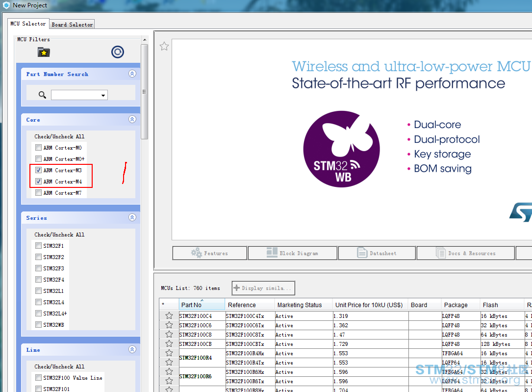Check STM32F100 Value Line filter
The width and height of the screenshot is (532, 392).
(38, 378)
